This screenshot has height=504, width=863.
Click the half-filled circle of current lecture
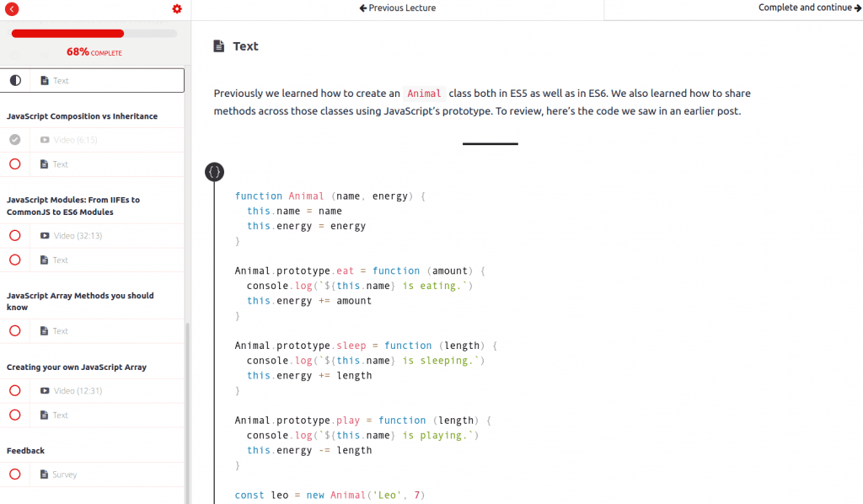pyautogui.click(x=15, y=80)
